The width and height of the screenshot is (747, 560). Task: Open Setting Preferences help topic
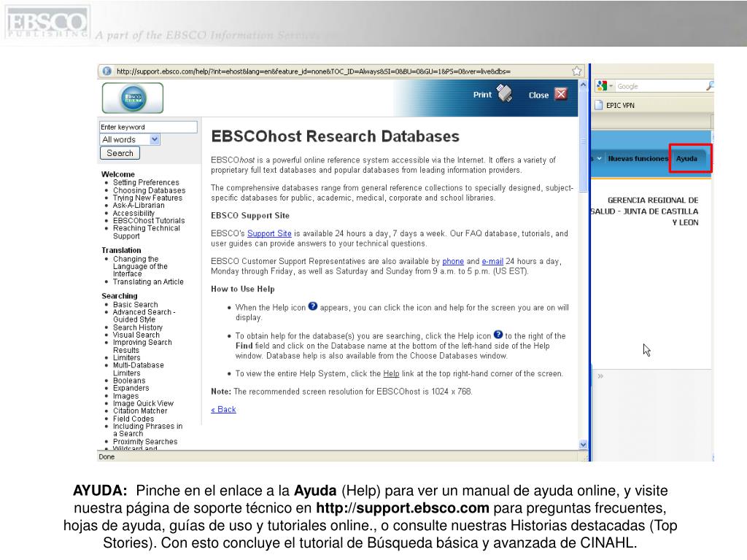point(146,182)
